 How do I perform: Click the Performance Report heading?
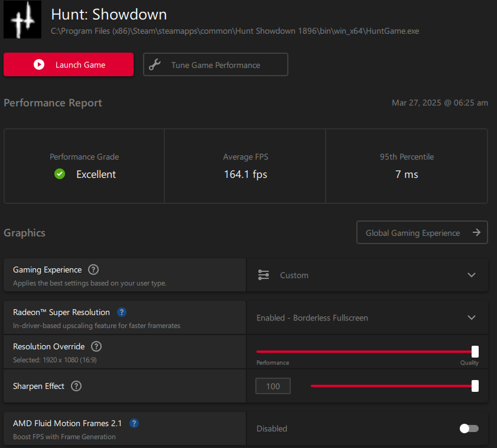click(x=53, y=103)
